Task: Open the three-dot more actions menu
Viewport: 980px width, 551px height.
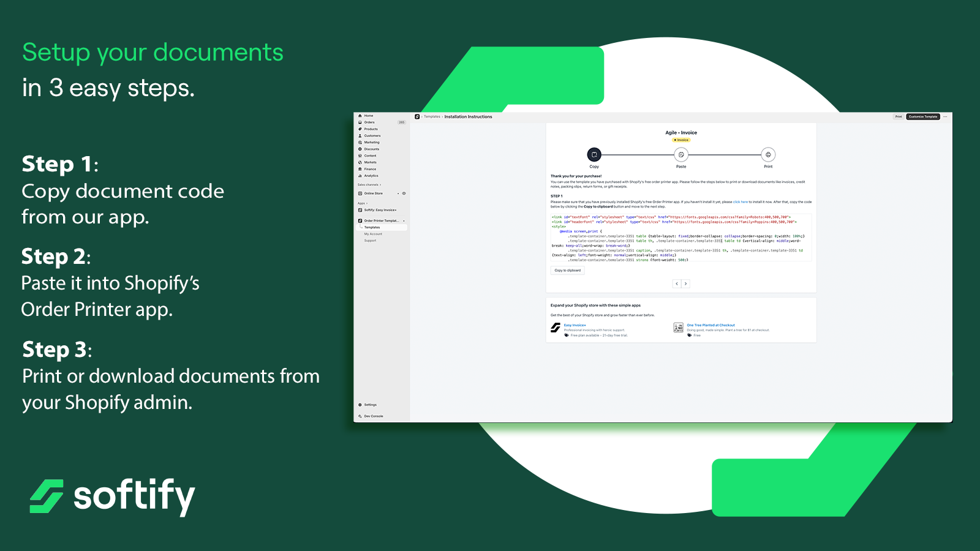Action: click(x=945, y=116)
